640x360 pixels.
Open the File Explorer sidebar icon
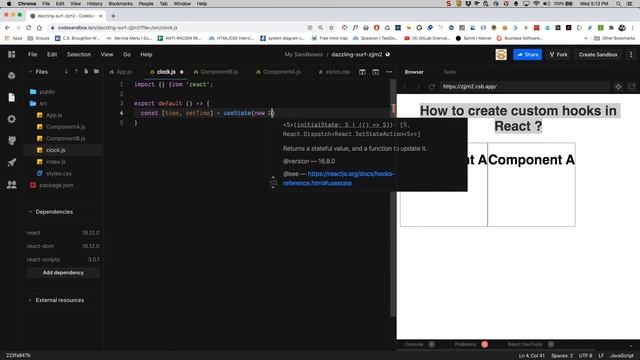point(11,97)
